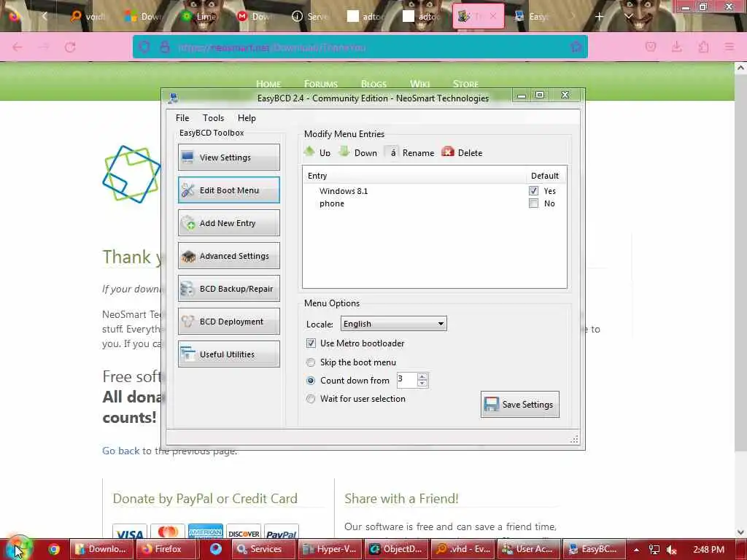Open BCD Deployment section

tap(228, 322)
